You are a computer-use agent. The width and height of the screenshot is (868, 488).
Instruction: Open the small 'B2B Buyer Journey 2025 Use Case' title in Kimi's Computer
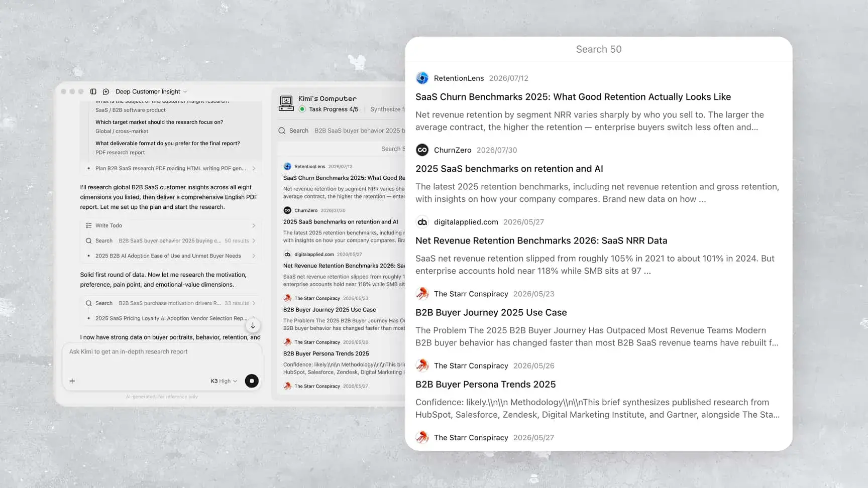(x=330, y=310)
